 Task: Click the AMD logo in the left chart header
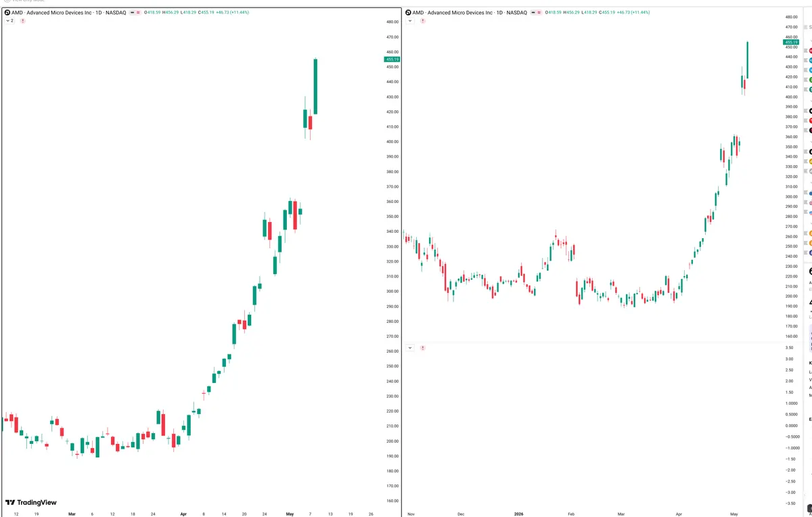point(7,13)
